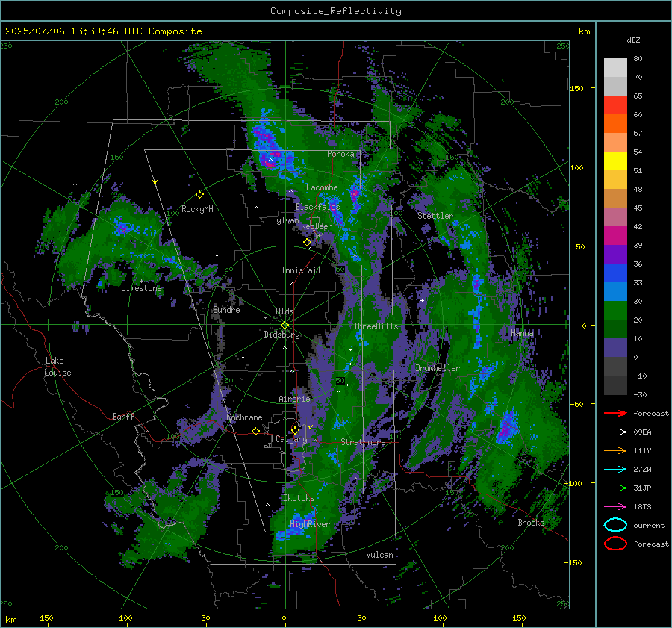Pick the bright yellow swatch in dBZ scale
672x628 pixels.
tap(615, 161)
